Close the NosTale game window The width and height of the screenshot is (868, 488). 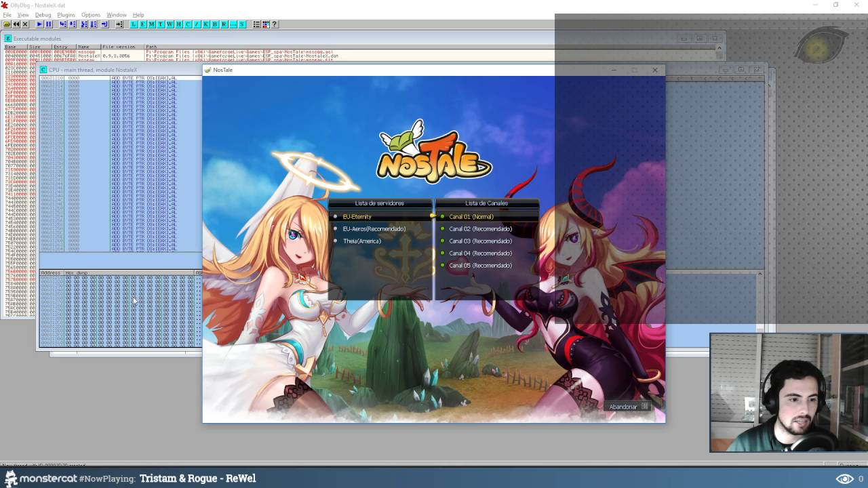point(654,70)
